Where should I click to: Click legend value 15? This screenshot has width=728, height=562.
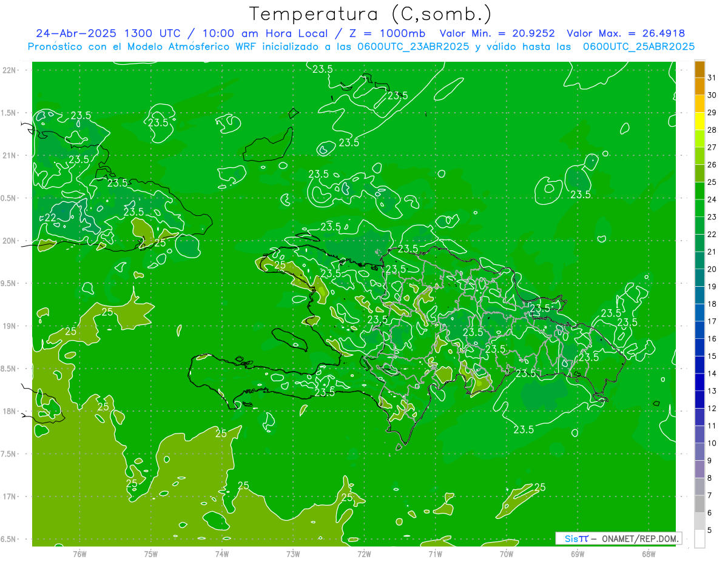tap(712, 356)
